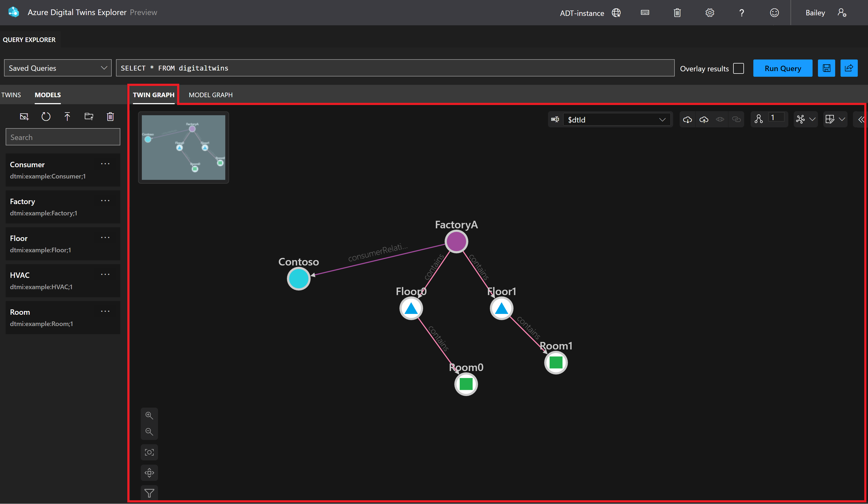Open the graph filter tool

click(x=149, y=493)
